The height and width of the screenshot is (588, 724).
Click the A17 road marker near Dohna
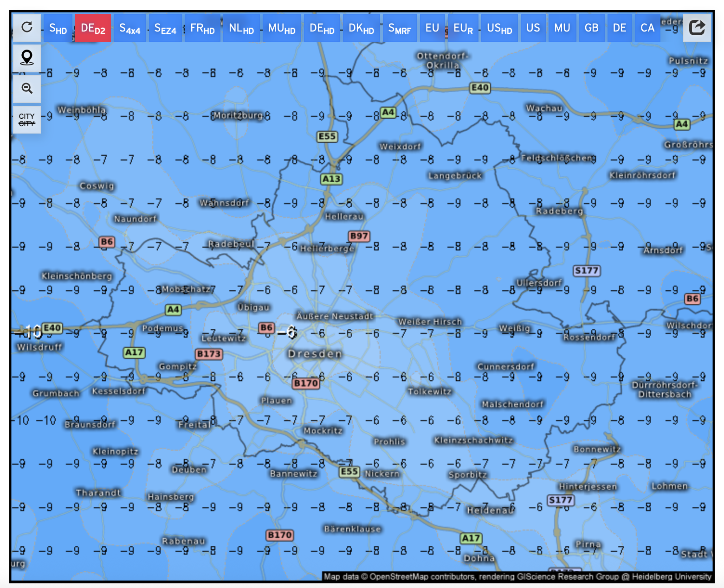click(471, 538)
